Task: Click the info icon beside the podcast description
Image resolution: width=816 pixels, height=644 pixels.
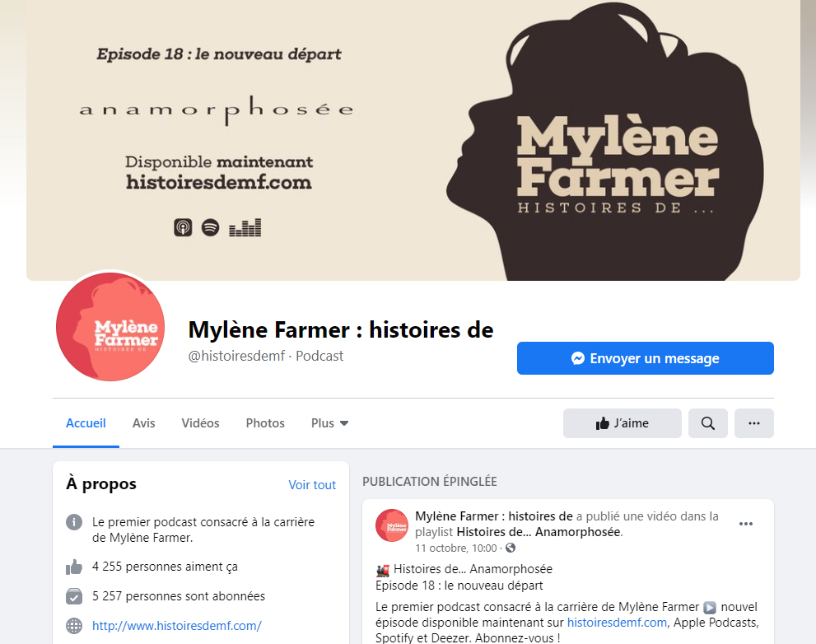Action: pos(74,521)
